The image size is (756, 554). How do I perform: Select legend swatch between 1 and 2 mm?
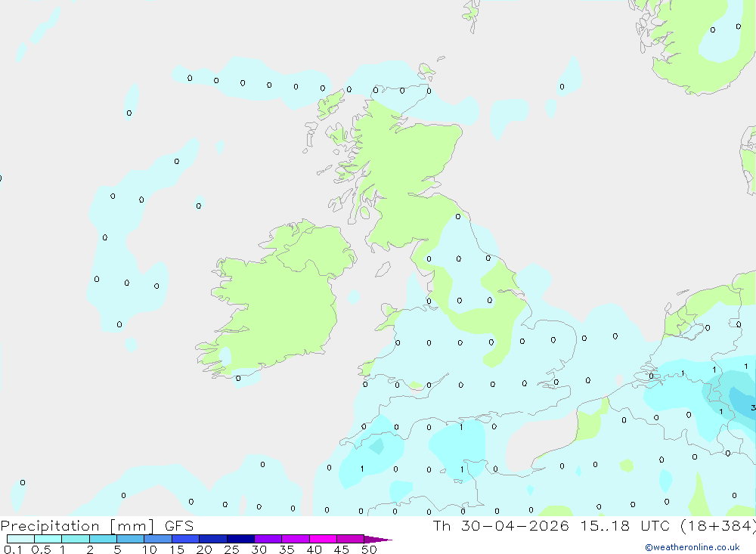coord(75,539)
